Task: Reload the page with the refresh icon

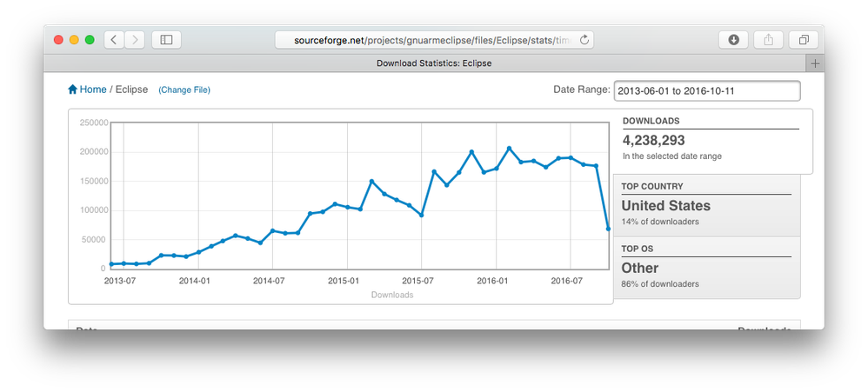Action: pos(584,40)
